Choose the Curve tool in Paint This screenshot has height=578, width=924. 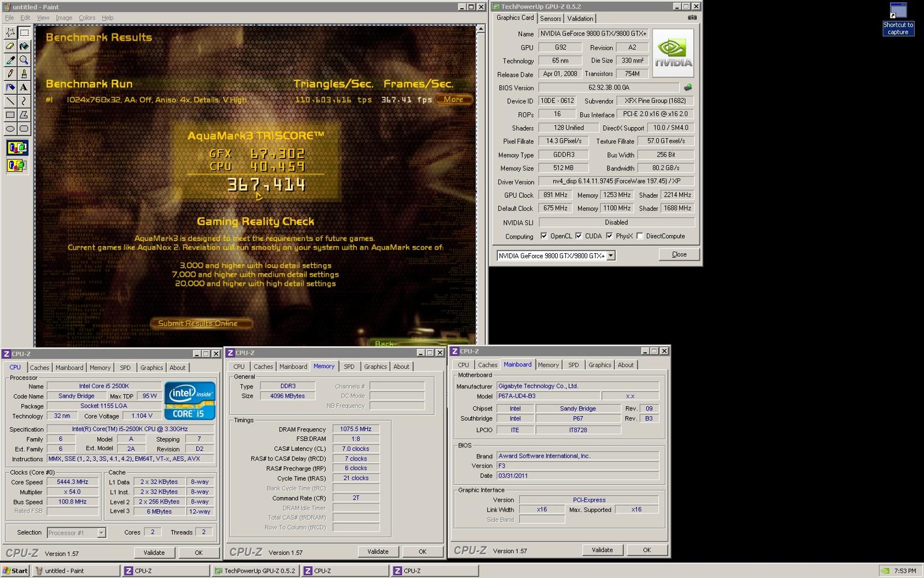point(24,101)
